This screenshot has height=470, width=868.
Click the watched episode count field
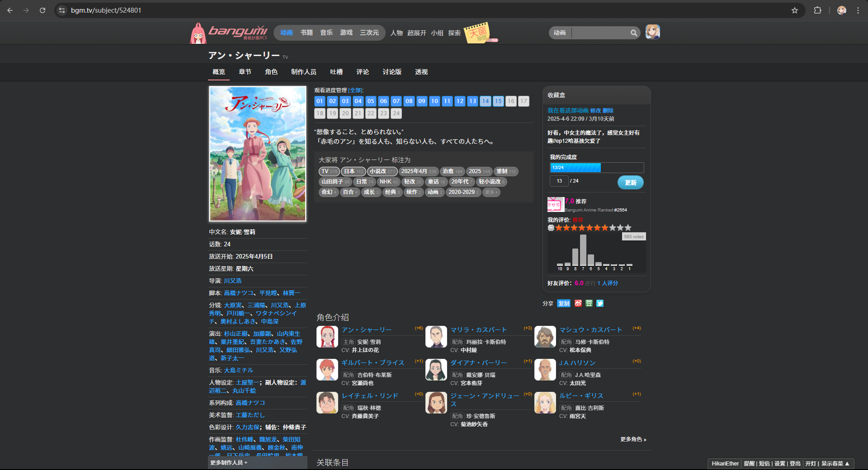(x=559, y=181)
